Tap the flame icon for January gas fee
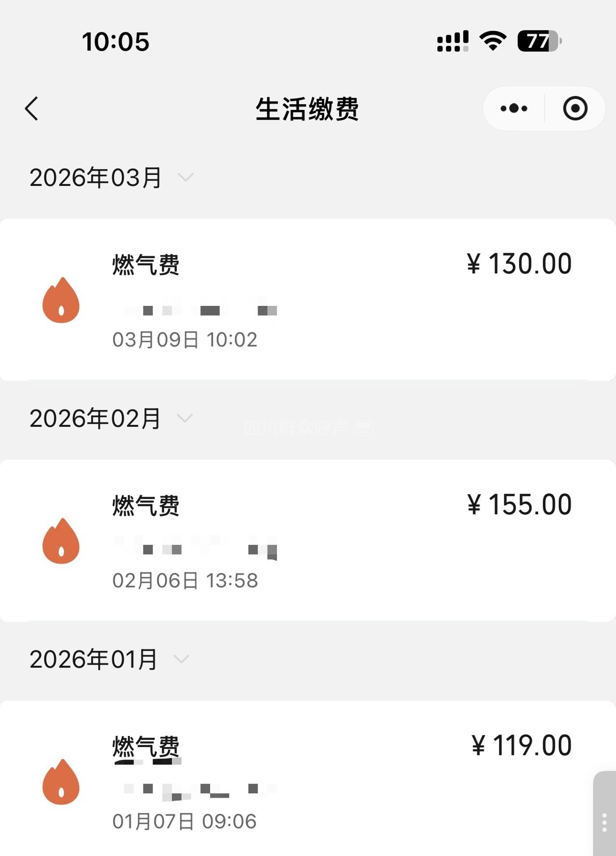 pos(61,782)
